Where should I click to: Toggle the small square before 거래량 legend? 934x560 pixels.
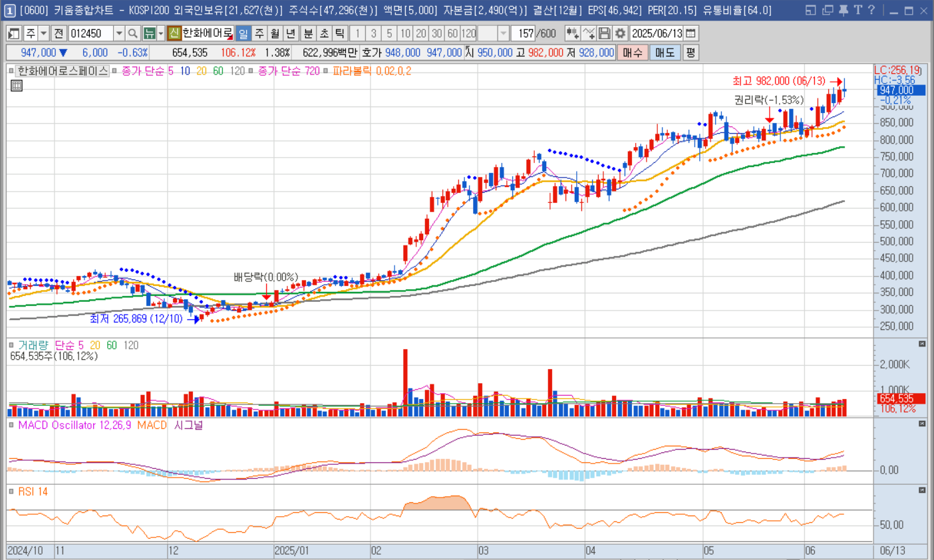[11, 345]
